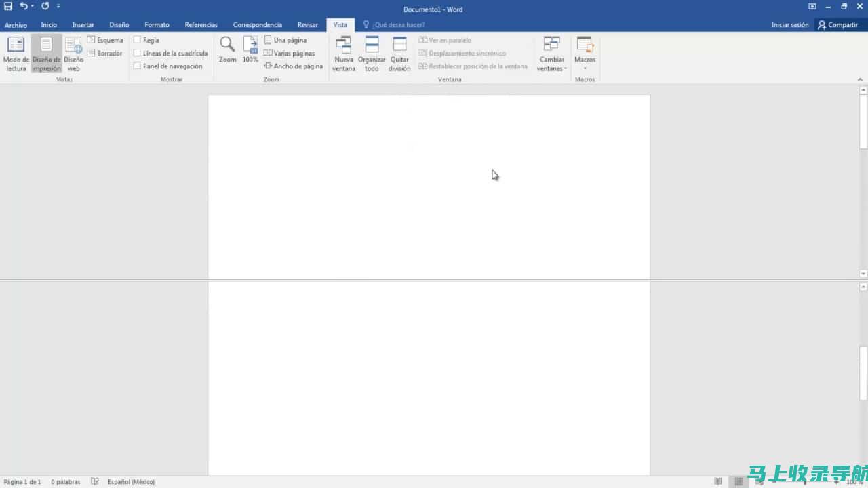Image resolution: width=868 pixels, height=488 pixels.
Task: Click Página 1 de 1 status indicator
Action: pos(22,482)
